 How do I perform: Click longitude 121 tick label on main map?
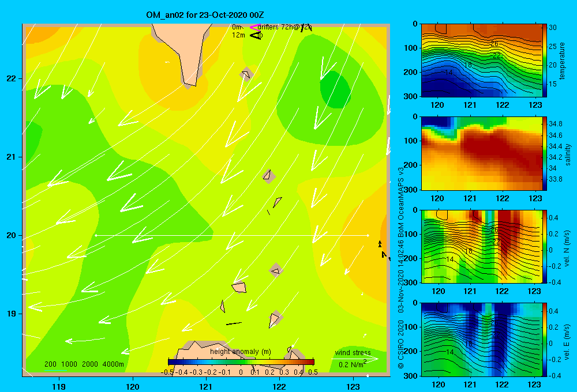(x=206, y=386)
